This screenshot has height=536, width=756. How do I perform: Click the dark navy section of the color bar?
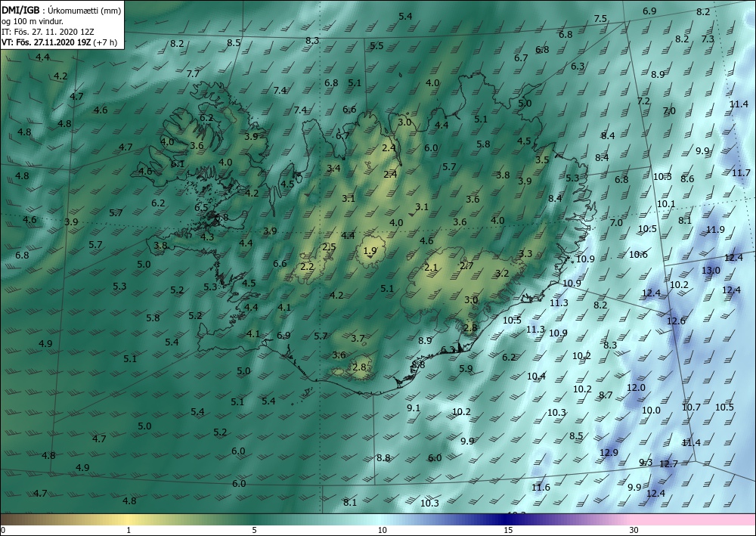coord(503,519)
